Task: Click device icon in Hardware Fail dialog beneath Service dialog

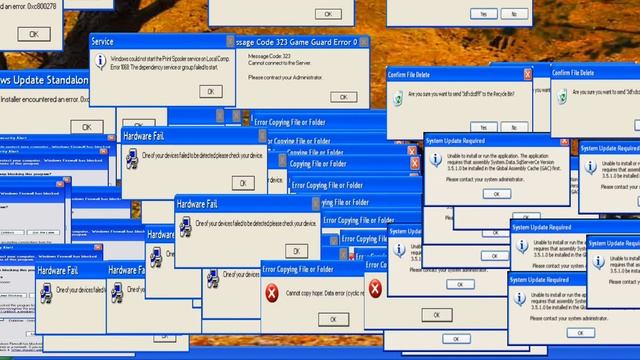Action: coord(132,158)
